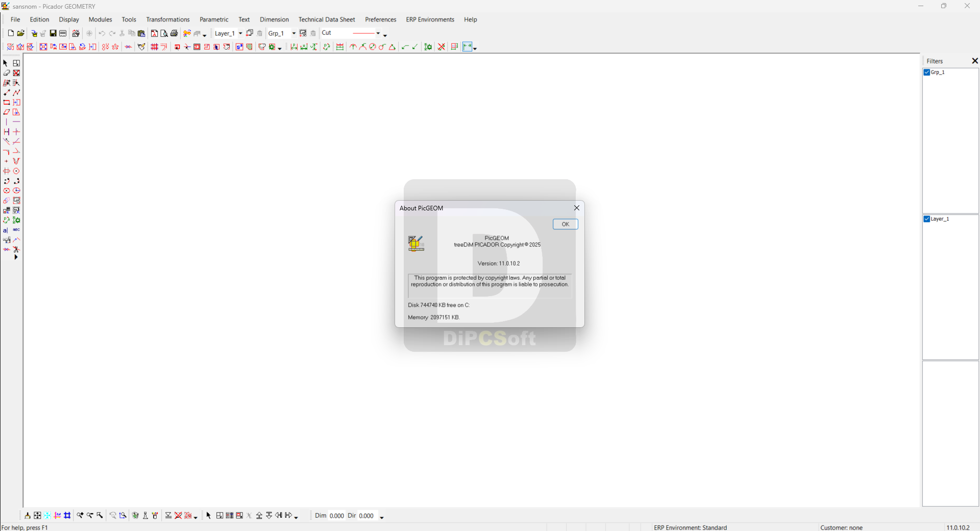The image size is (980, 531).
Task: Click the New document icon
Action: tap(11, 33)
